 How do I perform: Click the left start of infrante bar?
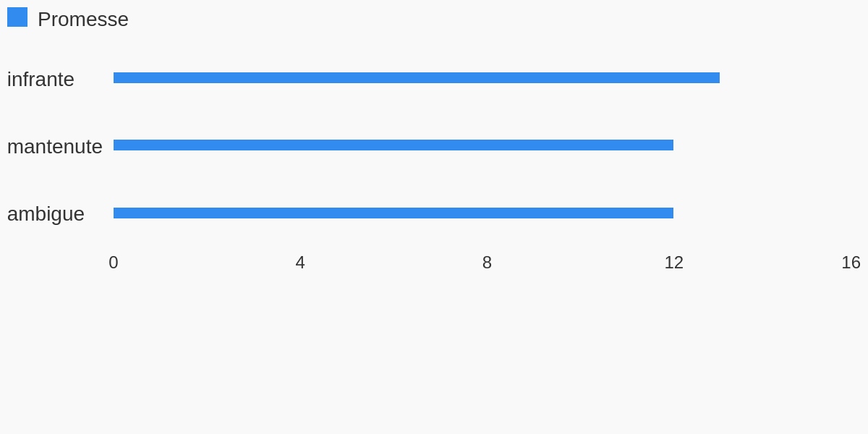coord(115,77)
